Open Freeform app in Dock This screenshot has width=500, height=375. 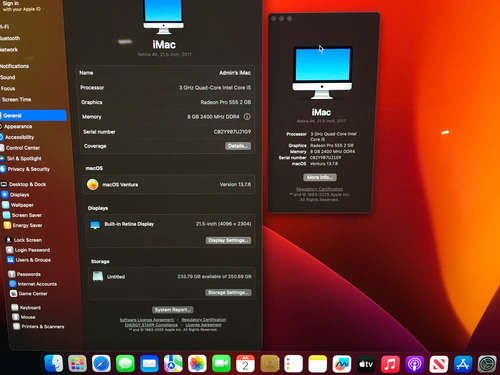pyautogui.click(x=342, y=363)
